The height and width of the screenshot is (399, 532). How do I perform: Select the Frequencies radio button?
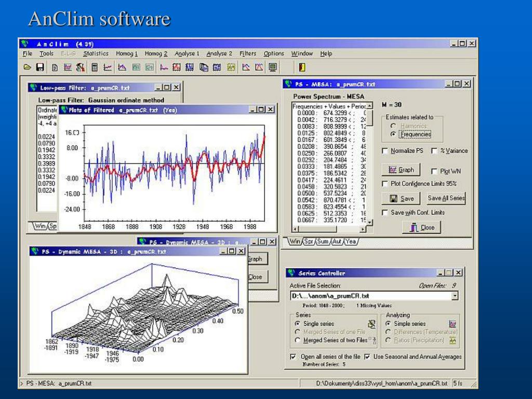click(x=393, y=135)
